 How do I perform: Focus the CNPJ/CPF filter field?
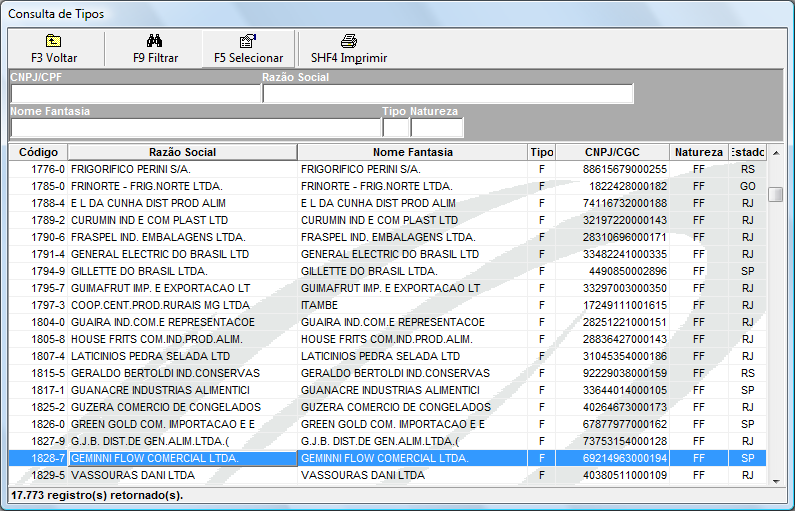tap(135, 94)
